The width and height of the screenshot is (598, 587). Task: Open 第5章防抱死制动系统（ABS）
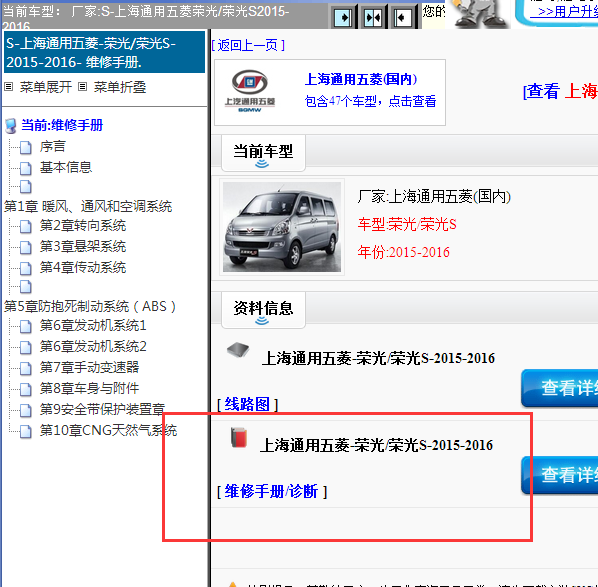[x=90, y=306]
